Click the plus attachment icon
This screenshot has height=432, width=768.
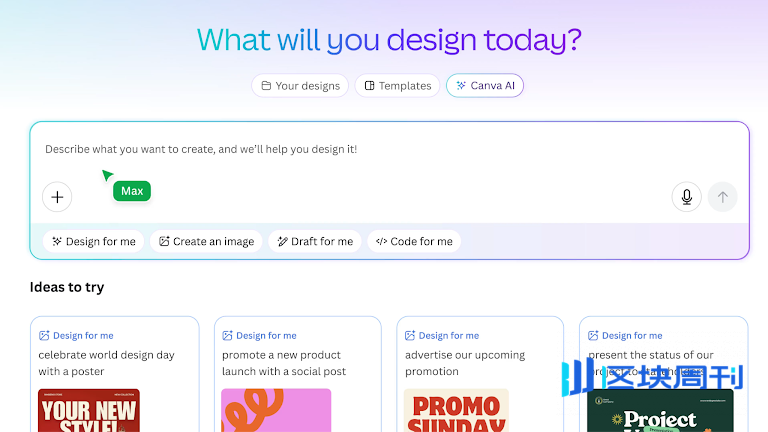coord(57,197)
